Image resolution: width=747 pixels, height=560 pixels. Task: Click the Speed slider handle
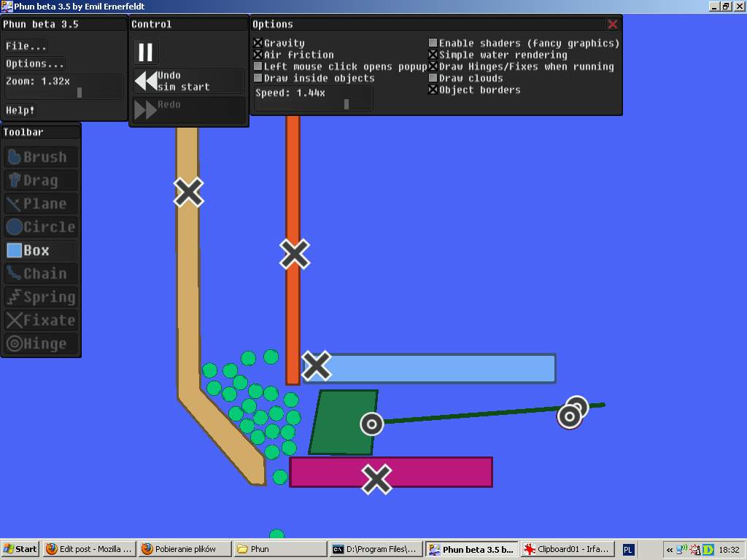[347, 104]
